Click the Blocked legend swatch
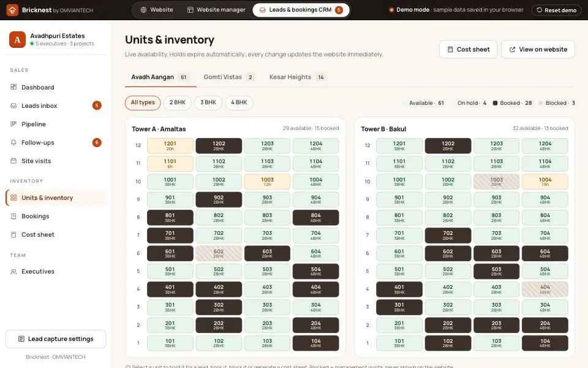 [541, 103]
